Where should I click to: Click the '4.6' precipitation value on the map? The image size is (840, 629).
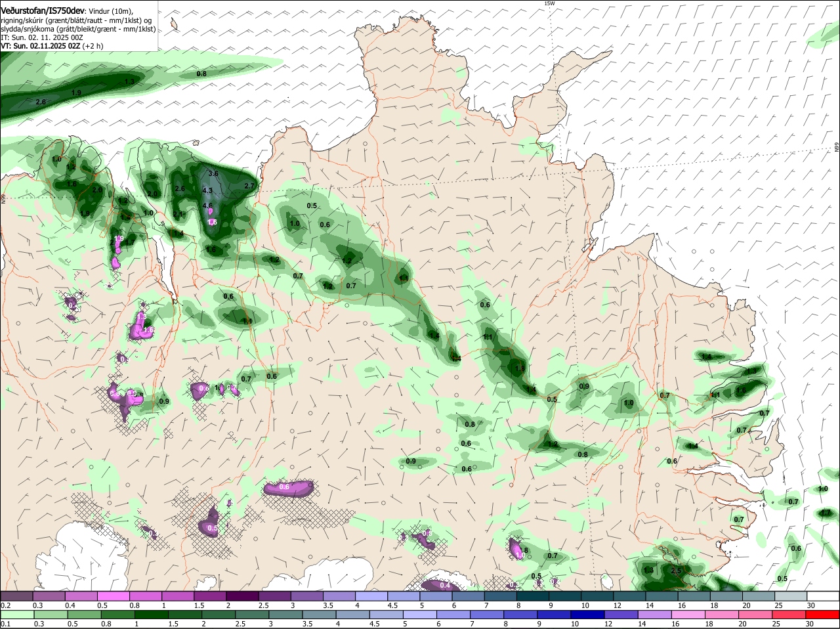click(207, 206)
